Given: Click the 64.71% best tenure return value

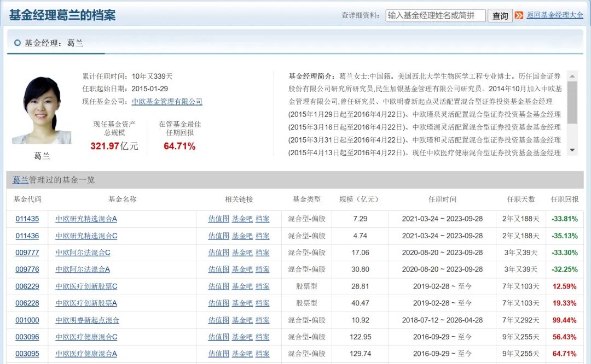Looking at the screenshot, I should coord(179,146).
